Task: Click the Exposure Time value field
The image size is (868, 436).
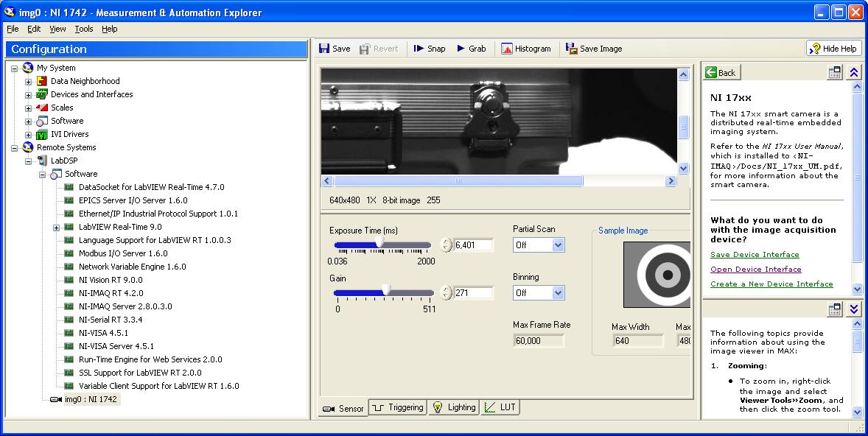Action: coord(473,245)
